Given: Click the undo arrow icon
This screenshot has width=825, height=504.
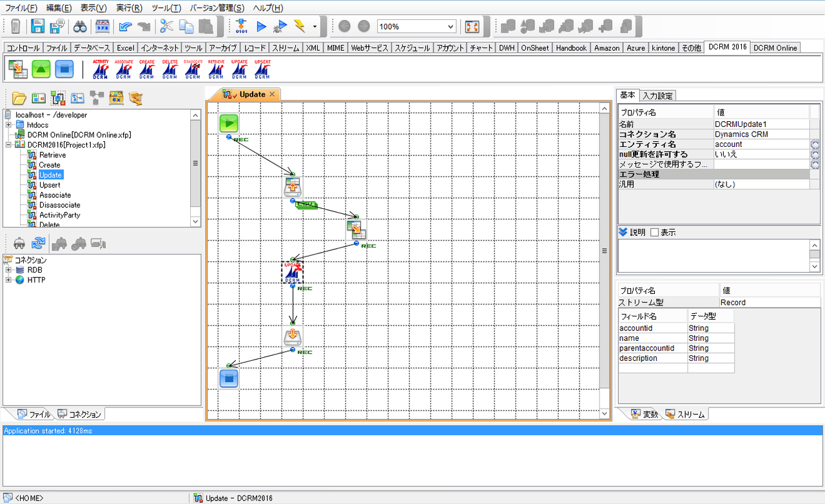Looking at the screenshot, I should click(125, 26).
